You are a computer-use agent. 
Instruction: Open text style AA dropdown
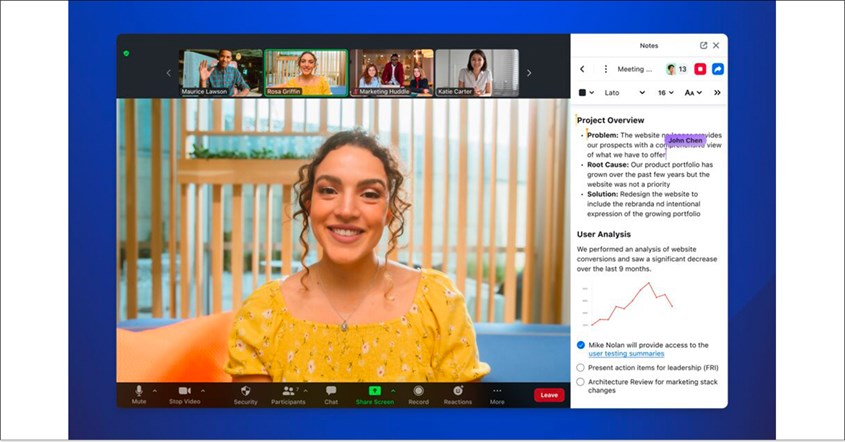point(693,93)
